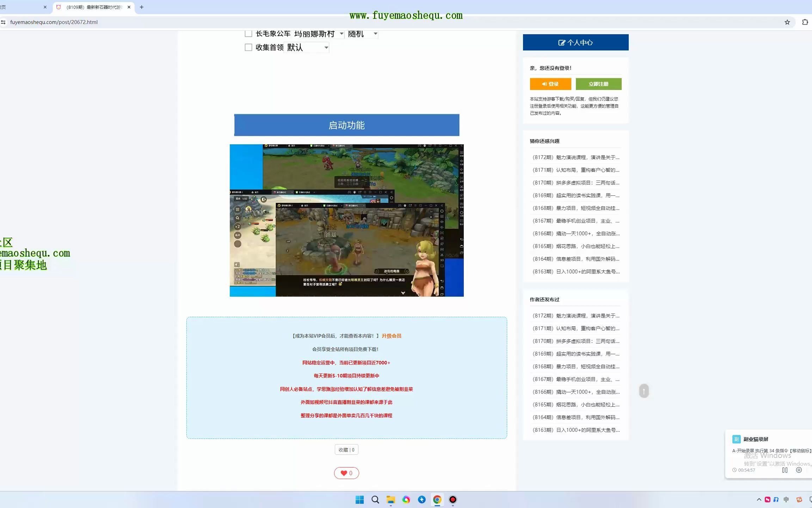This screenshot has height=508, width=812.
Task: Click the red tray icon beside the chevron
Action: [768, 500]
